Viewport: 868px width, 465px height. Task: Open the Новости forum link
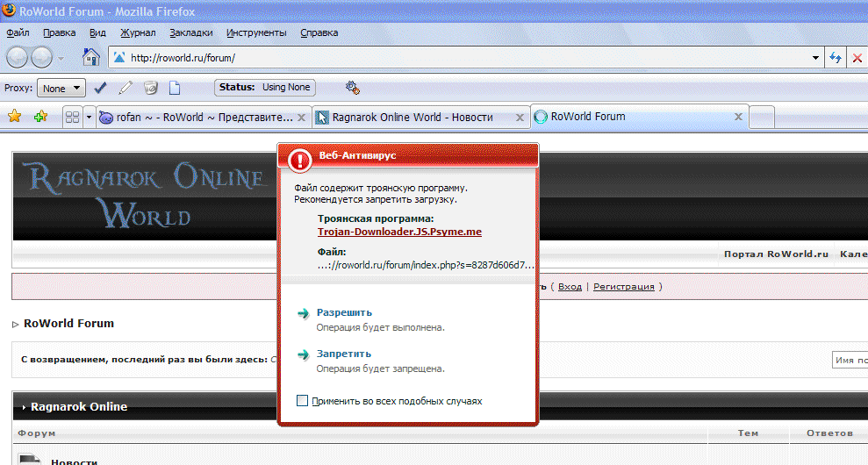(75, 461)
